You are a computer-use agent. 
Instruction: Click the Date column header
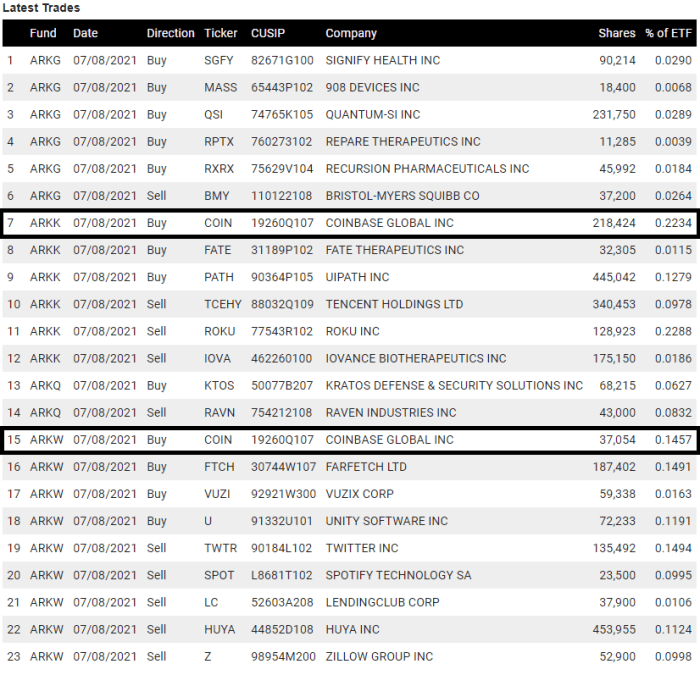pyautogui.click(x=85, y=33)
